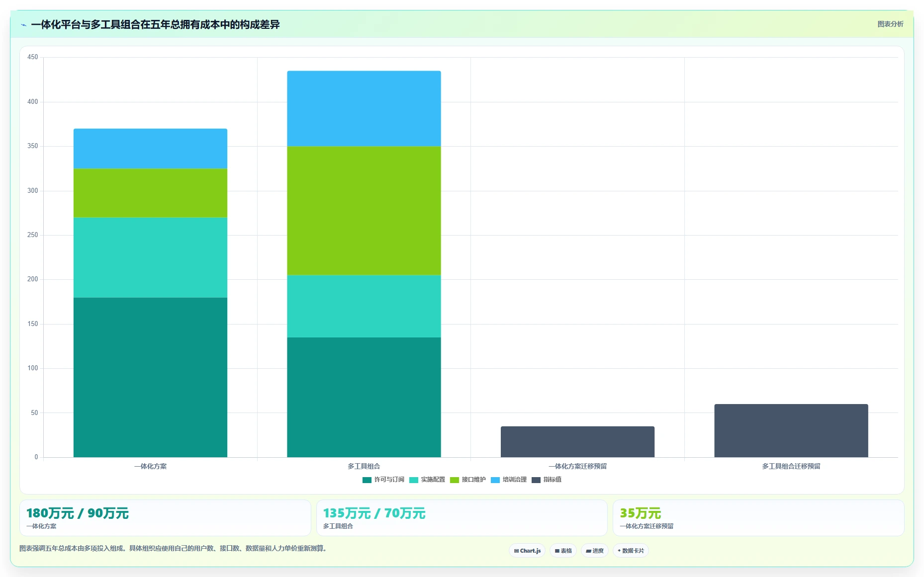Image resolution: width=924 pixels, height=577 pixels.
Task: Click the 300 y-axis tick value
Action: 33,191
